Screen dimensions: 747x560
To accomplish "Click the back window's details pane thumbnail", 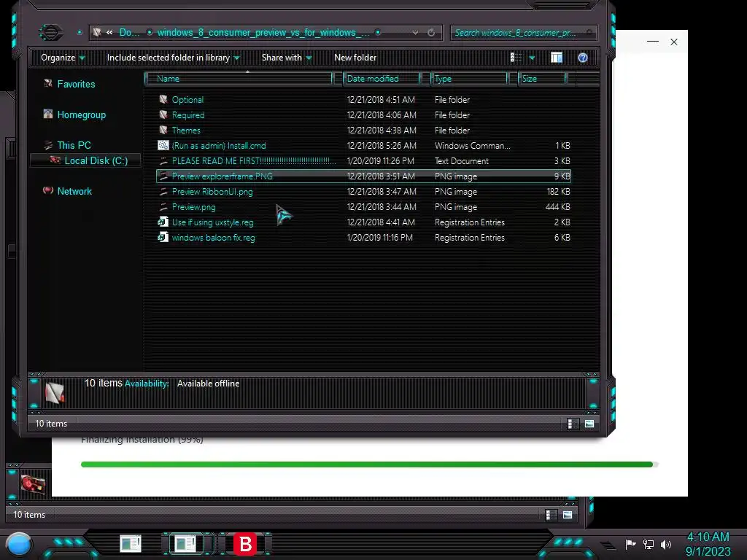I will (x=32, y=484).
